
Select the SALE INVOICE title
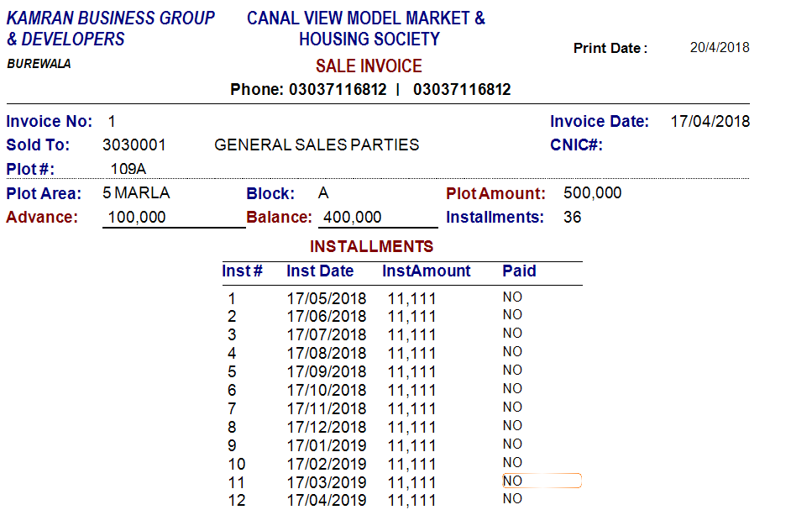tap(369, 66)
